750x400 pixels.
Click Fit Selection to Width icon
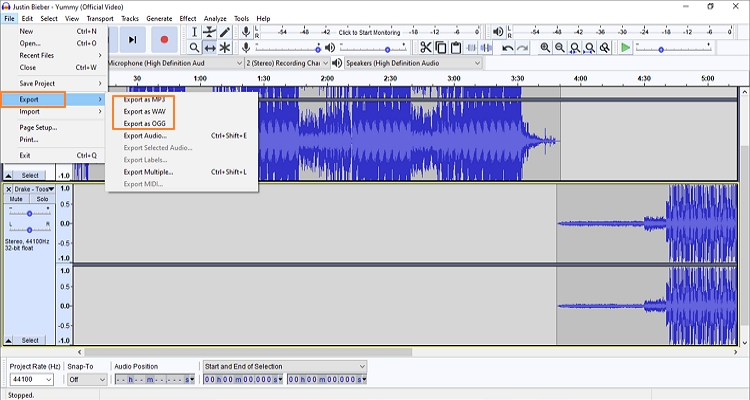575,47
